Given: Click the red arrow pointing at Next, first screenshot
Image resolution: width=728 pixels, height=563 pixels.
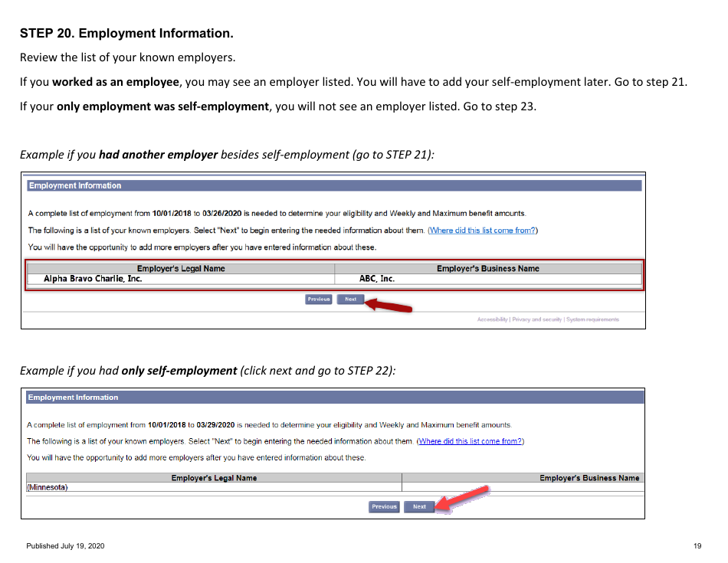Looking at the screenshot, I should point(387,304).
